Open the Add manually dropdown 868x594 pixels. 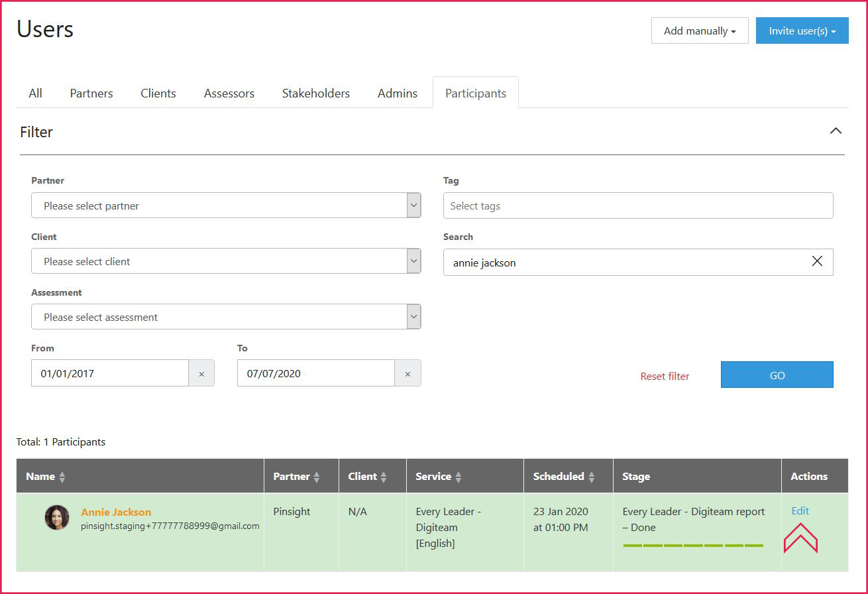[699, 31]
